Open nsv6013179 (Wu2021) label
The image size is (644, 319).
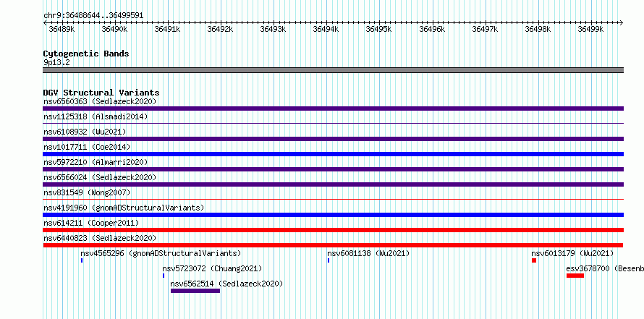(572, 253)
